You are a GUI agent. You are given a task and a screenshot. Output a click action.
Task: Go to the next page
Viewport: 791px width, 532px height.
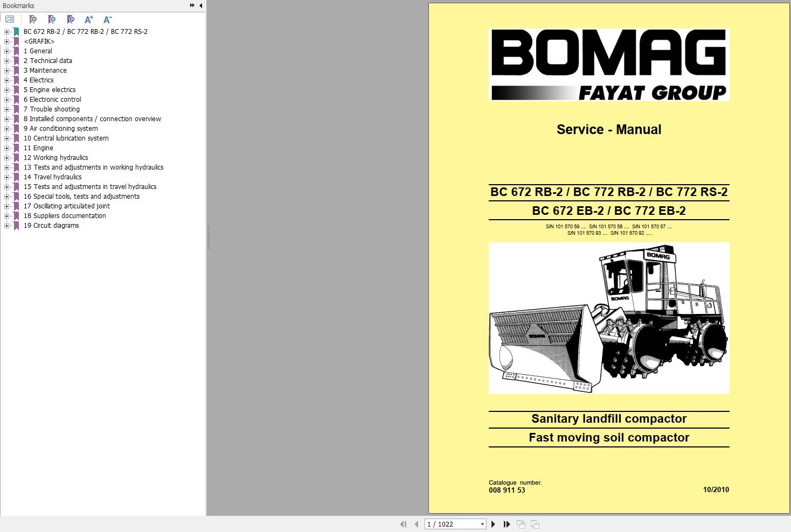click(493, 524)
